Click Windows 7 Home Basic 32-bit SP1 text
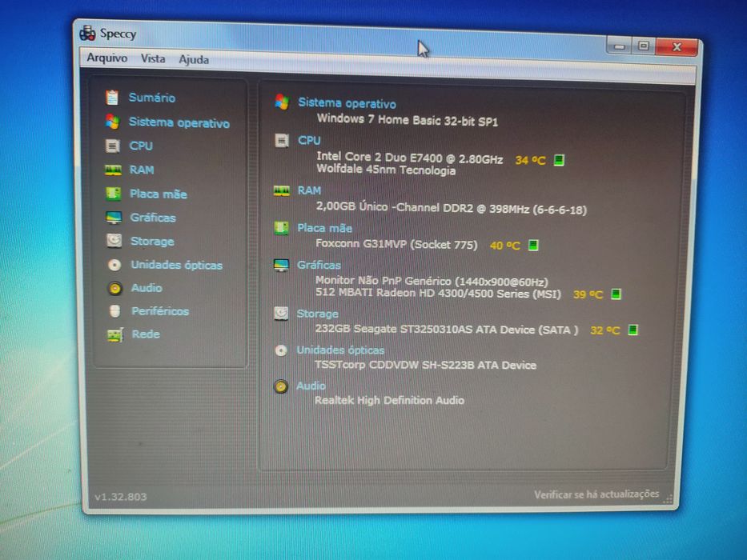The height and width of the screenshot is (560, 747). click(x=408, y=119)
